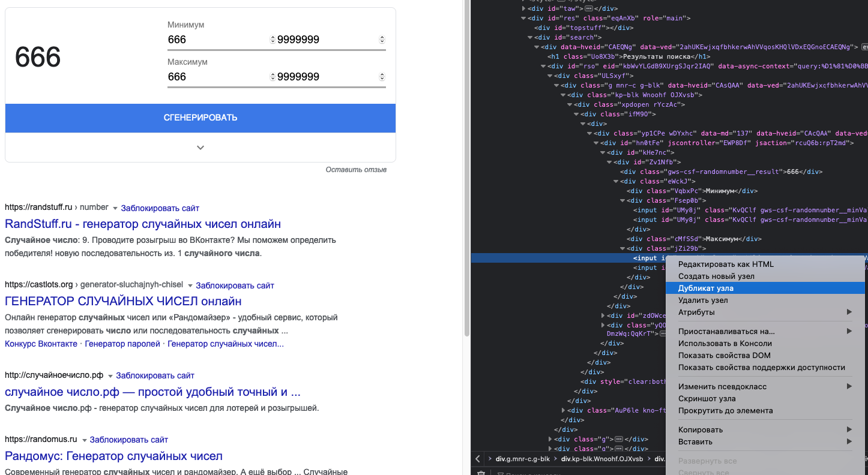Open the Вставить submenu
This screenshot has width=868, height=475.
765,441
